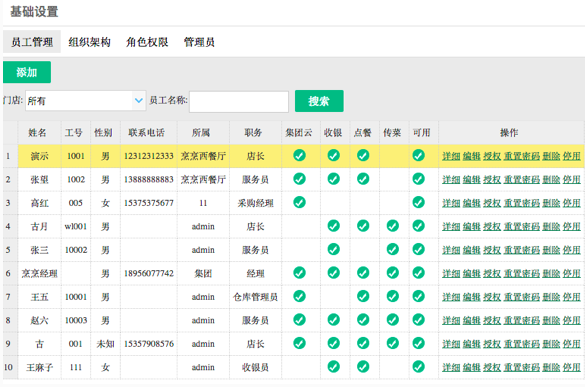Image resolution: width=585 pixels, height=387 pixels.
Task: Select phone number 15375375677
Action: point(148,203)
